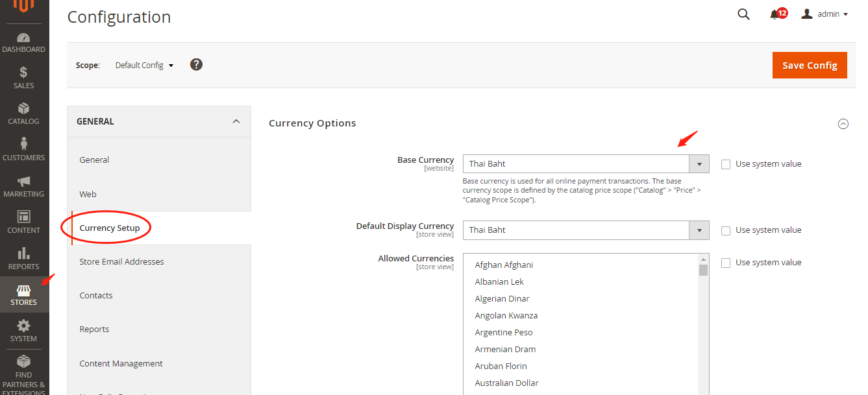The width and height of the screenshot is (868, 395).
Task: Open the Content sidebar menu
Action: coord(24,222)
